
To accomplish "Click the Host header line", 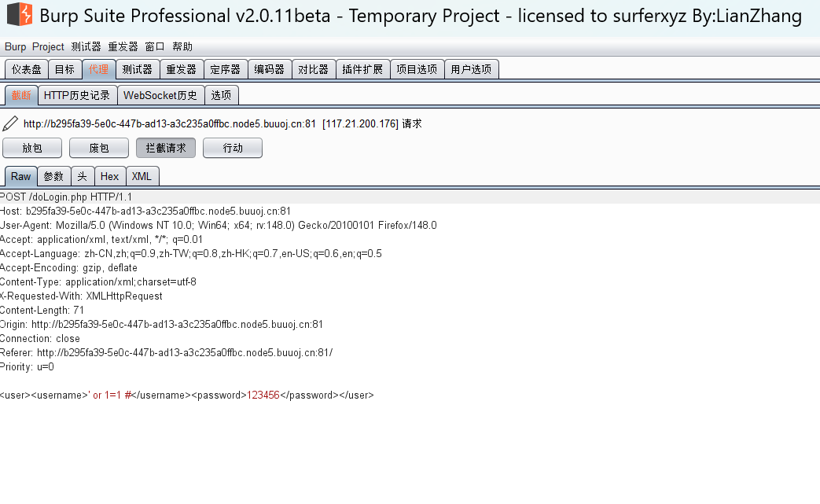I will tap(145, 212).
